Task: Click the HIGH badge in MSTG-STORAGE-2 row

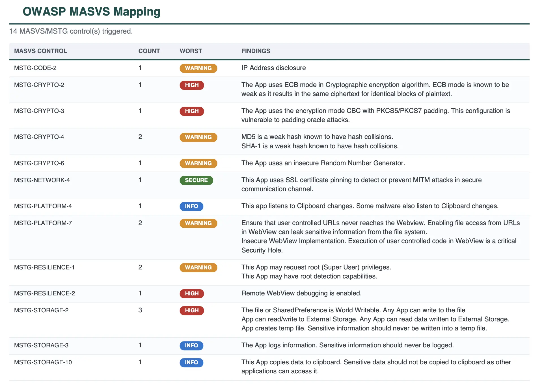Action: point(192,310)
